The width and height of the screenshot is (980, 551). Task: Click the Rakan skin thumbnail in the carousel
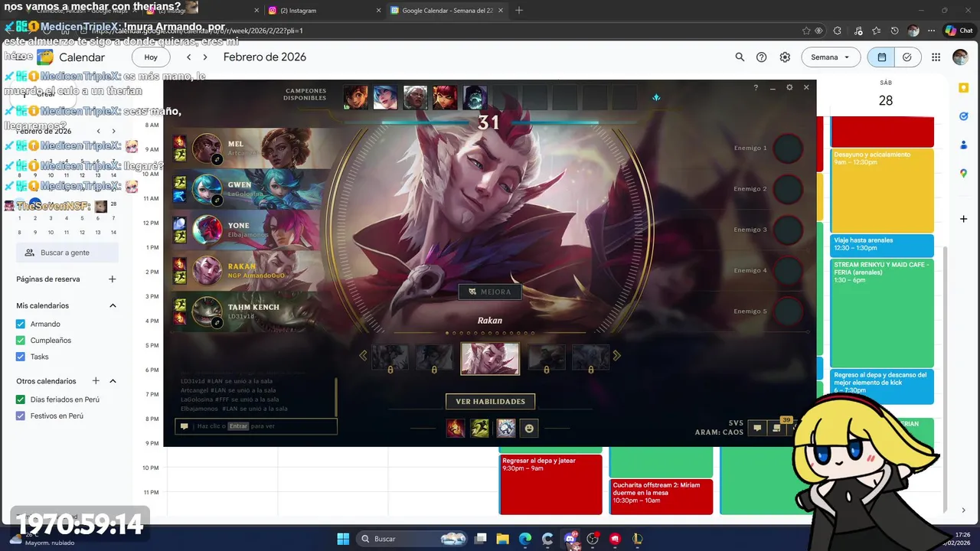coord(490,358)
